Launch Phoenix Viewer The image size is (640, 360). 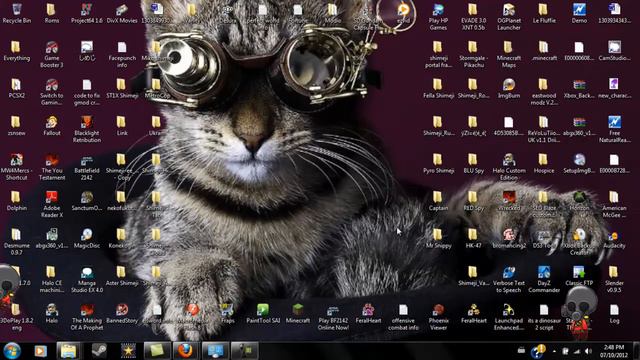[438, 317]
